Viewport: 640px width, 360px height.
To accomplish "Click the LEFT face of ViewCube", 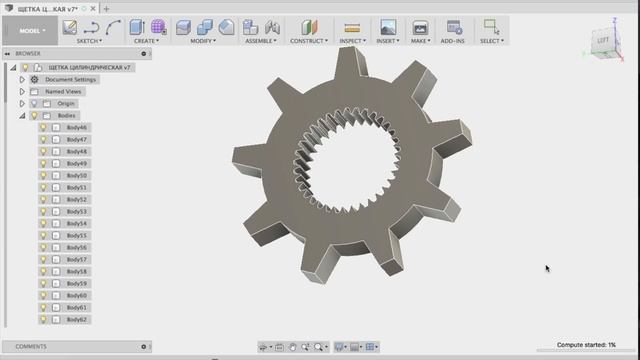I will point(603,41).
